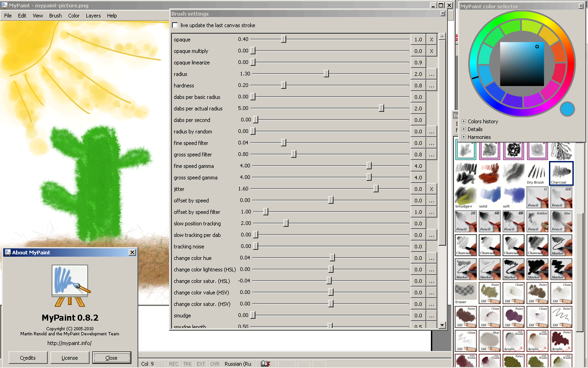Select the soft brush preset

(513, 198)
